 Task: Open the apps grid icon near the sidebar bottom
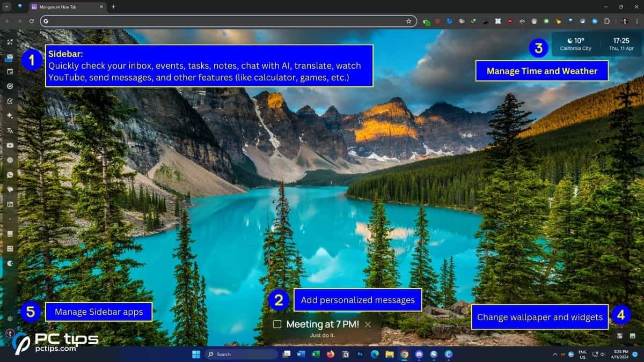pos(10,248)
